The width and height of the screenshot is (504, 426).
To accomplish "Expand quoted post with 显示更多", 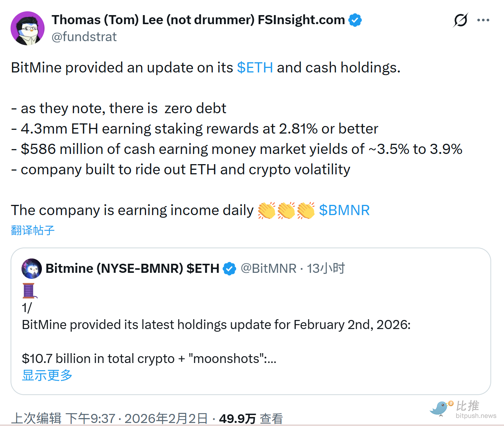I will tap(47, 375).
